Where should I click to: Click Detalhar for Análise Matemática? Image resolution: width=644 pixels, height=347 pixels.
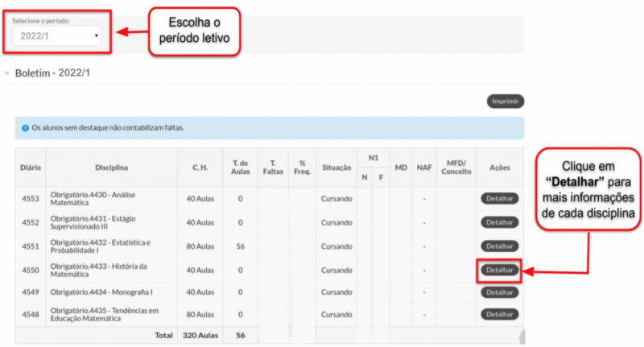pos(499,198)
